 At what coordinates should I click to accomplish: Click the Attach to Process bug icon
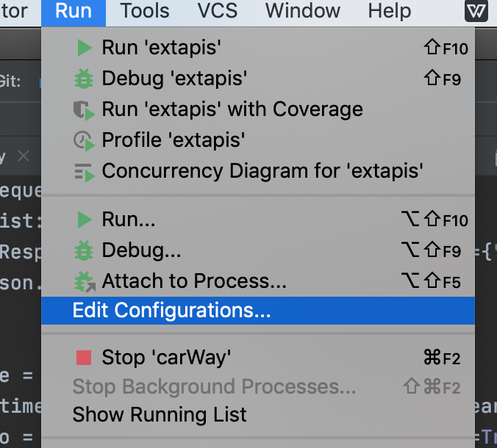[85, 281]
